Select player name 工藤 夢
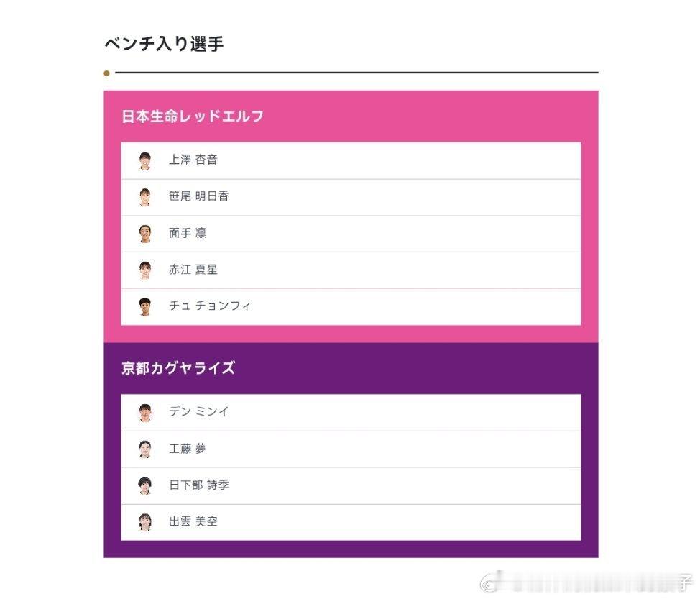700x599 pixels. tap(188, 449)
